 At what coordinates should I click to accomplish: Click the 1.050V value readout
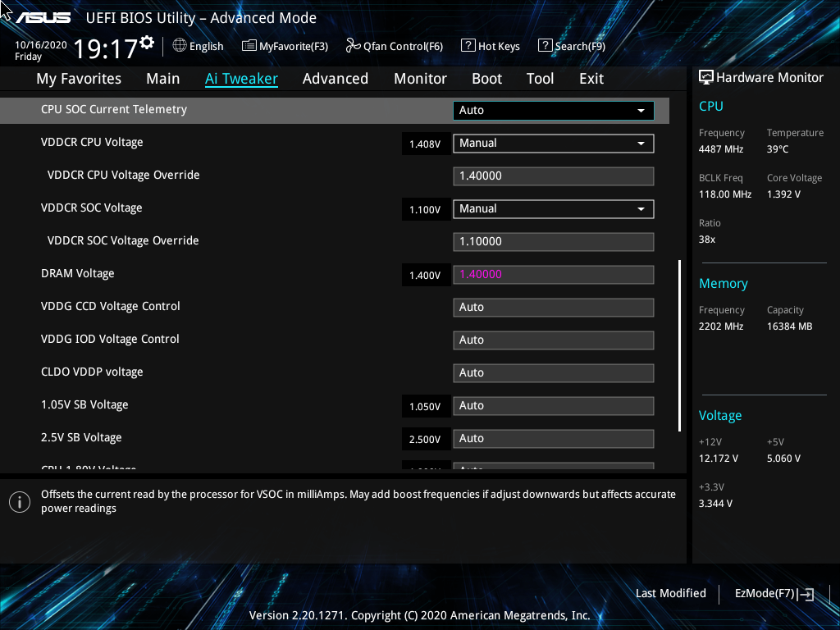426,407
